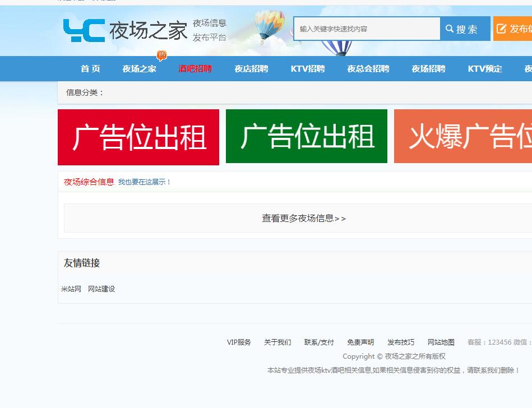The height and width of the screenshot is (408, 532).
Task: Click the 我也要在这展示 link
Action: 145,182
